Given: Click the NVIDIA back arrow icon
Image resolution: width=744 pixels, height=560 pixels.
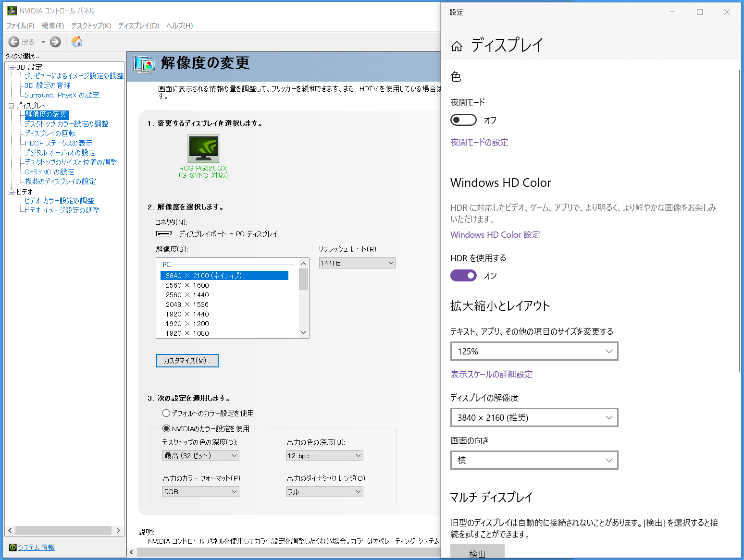Looking at the screenshot, I should click(14, 42).
